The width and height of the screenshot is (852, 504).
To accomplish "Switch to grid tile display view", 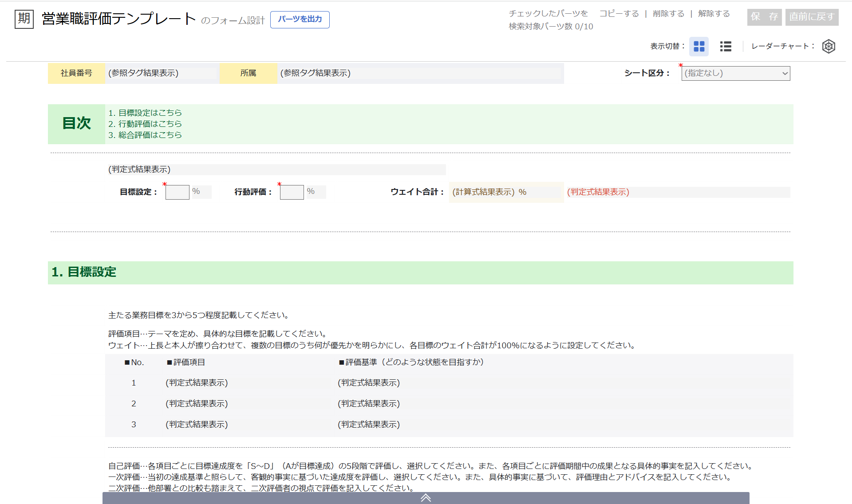I will click(x=699, y=47).
